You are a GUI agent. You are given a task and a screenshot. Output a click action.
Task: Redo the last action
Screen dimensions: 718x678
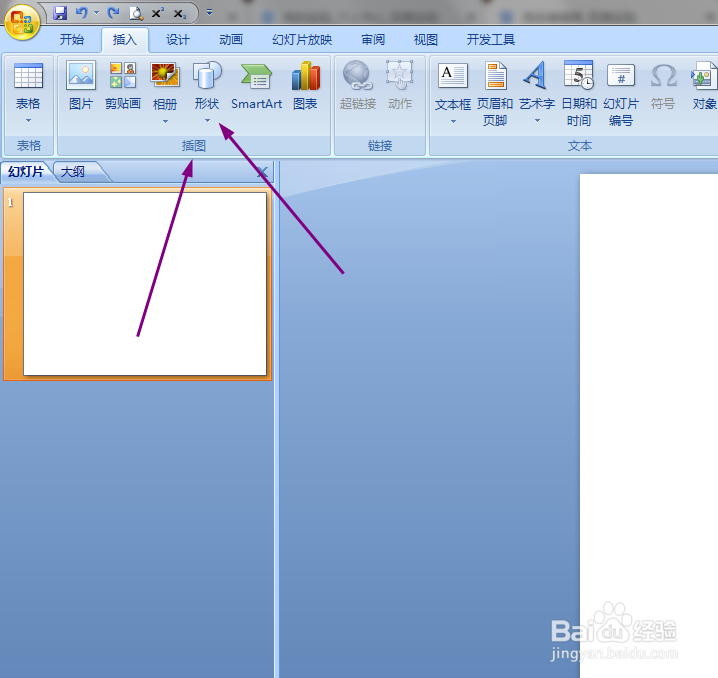(114, 13)
